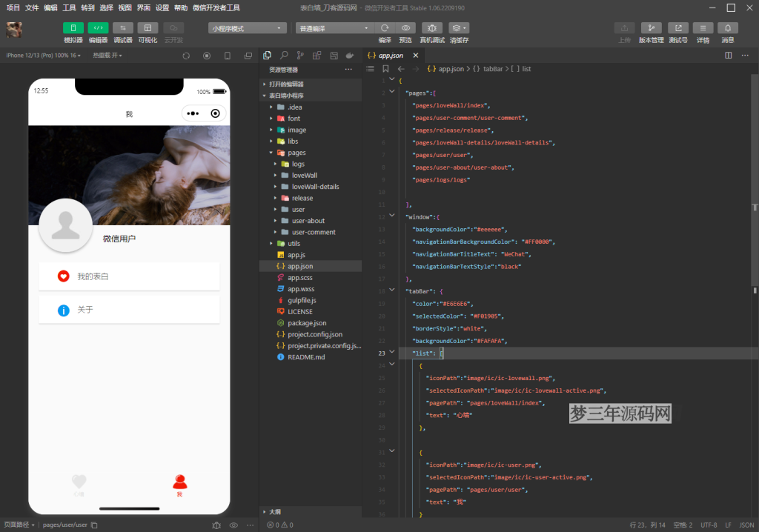Open the source control branch icon in sidebar
This screenshot has height=532, width=759.
pos(300,55)
